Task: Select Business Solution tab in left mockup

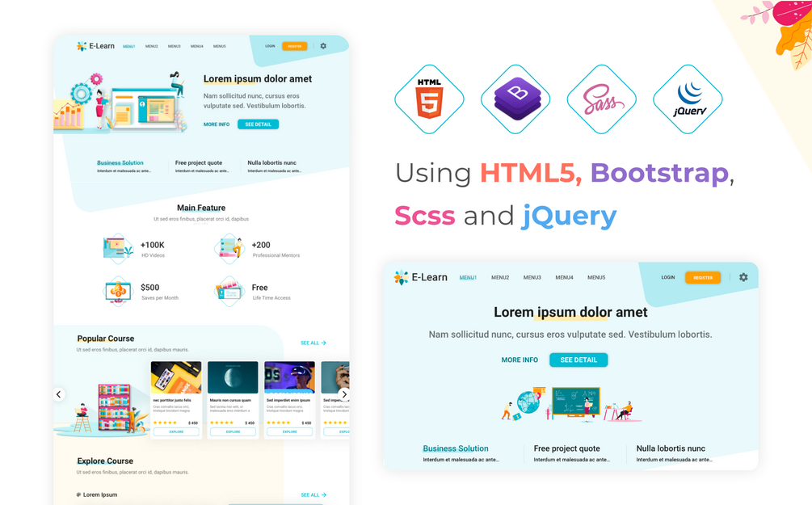Action: click(120, 162)
